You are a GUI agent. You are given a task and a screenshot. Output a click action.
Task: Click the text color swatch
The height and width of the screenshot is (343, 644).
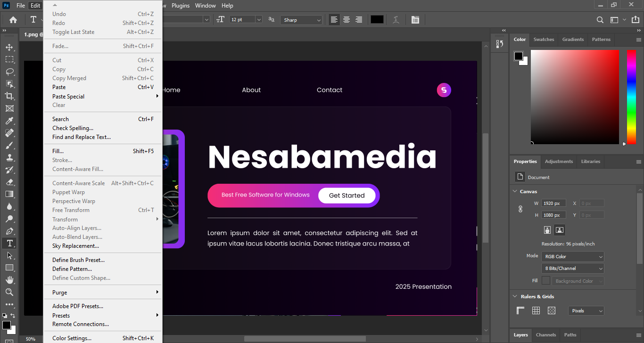tap(377, 20)
